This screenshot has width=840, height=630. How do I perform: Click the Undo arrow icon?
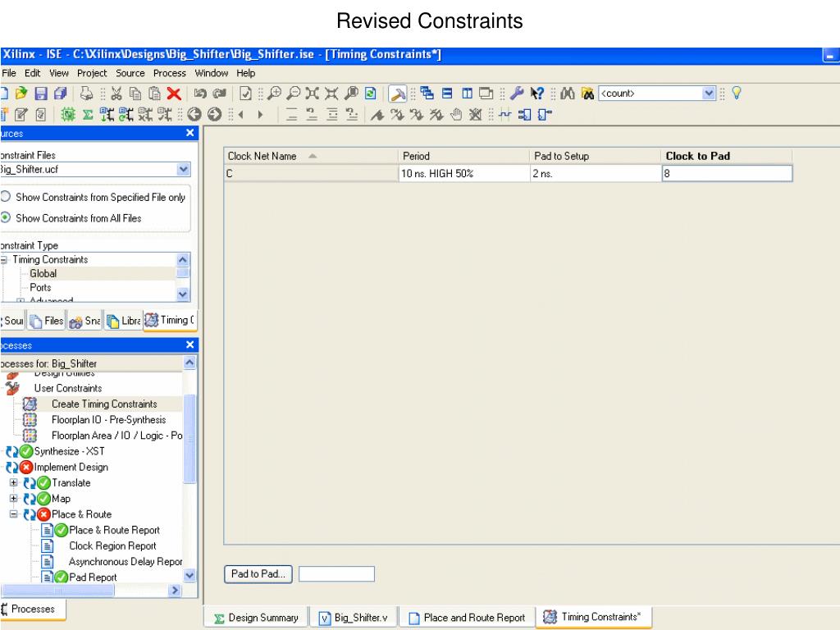(x=200, y=94)
